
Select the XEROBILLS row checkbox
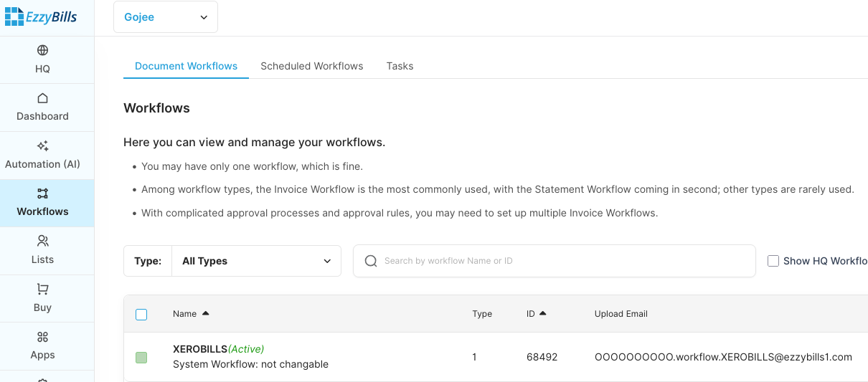pyautogui.click(x=141, y=357)
